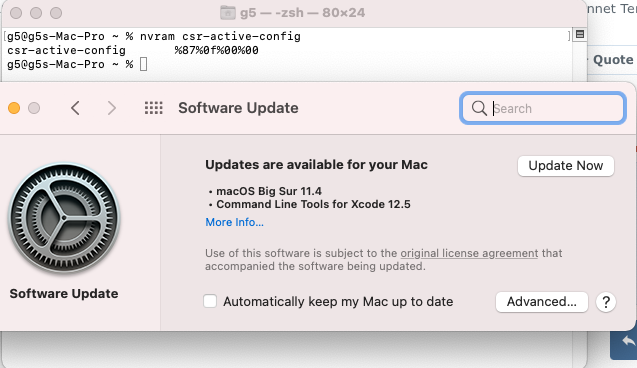Click the large Software Update gear icon
637x368 pixels.
(64, 218)
